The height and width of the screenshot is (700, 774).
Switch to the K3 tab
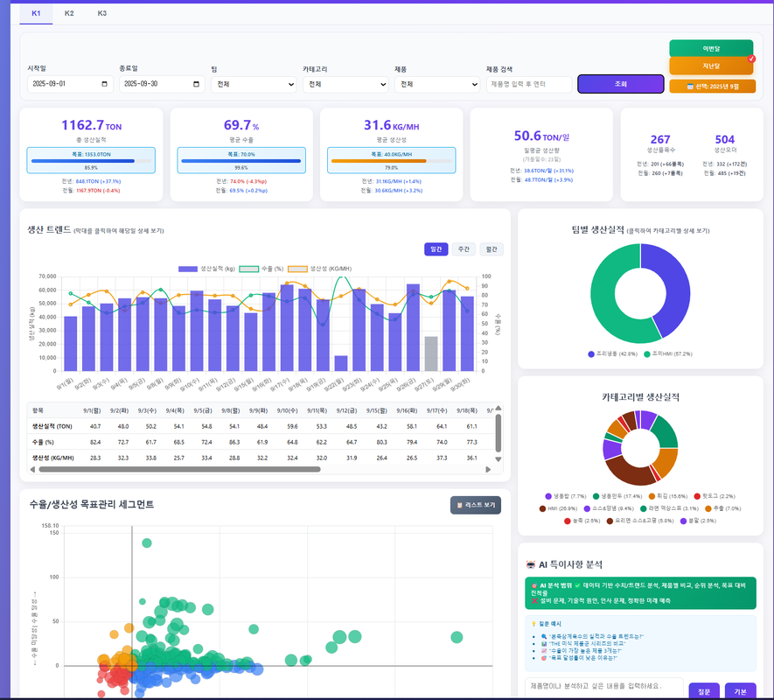[102, 13]
